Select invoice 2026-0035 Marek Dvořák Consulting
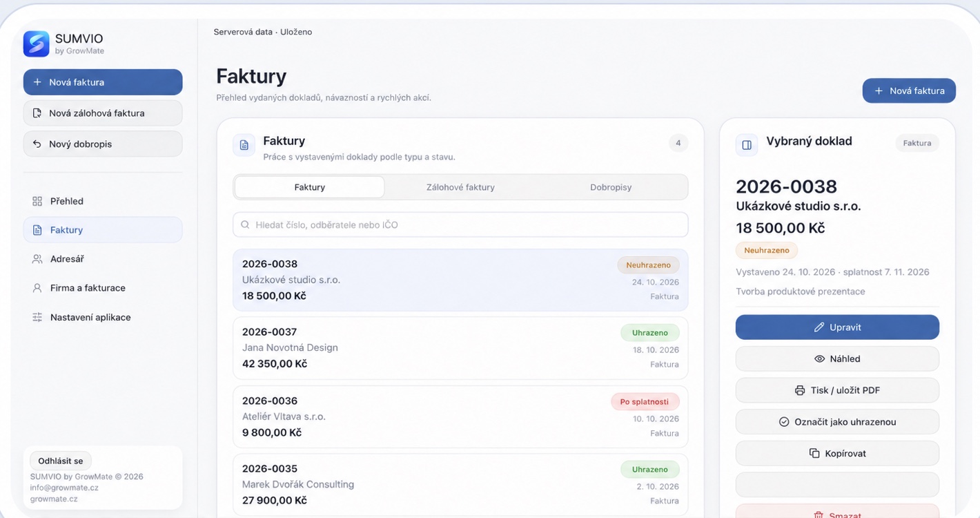 [460, 485]
